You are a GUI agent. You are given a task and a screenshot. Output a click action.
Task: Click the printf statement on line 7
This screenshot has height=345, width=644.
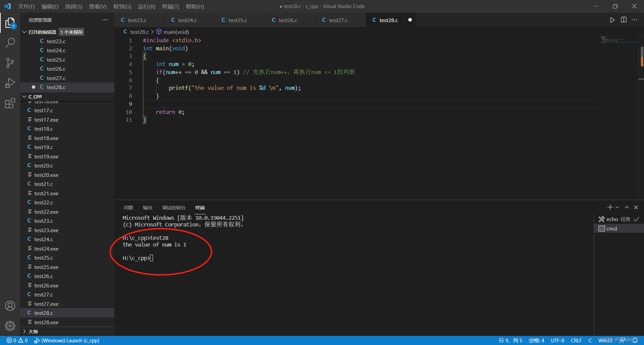coord(235,88)
